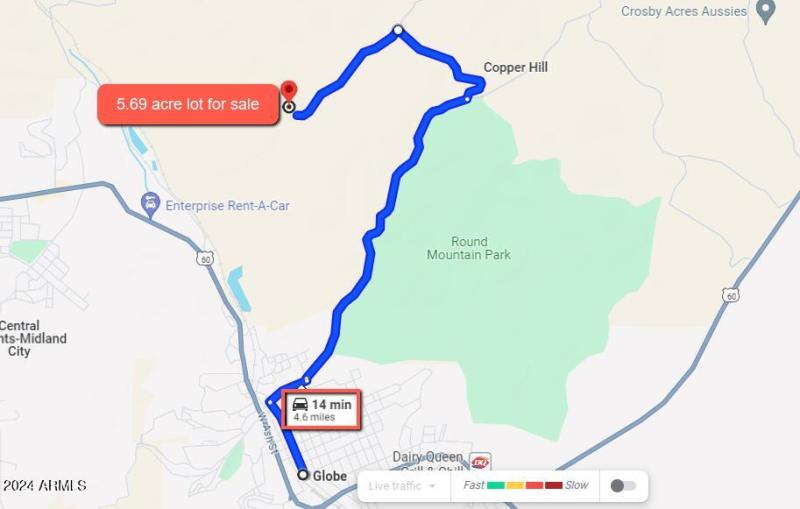The width and height of the screenshot is (800, 509).
Task: Click the US 60 shield on the eastern highway
Action: [x=731, y=295]
